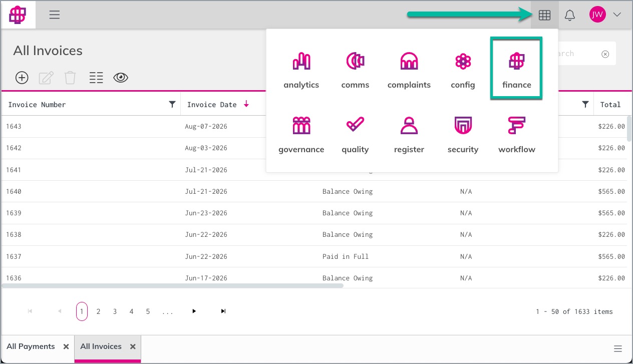The image size is (633, 364).
Task: Open the tab list menu at bottom right
Action: [618, 349]
